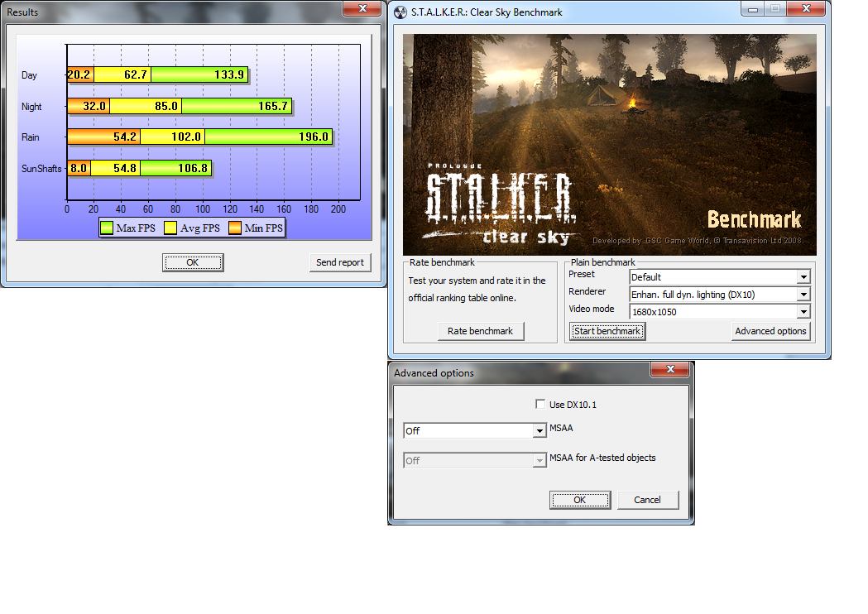Click the Night max FPS value 165.7
Image resolution: width=868 pixels, height=614 pixels.
point(273,106)
